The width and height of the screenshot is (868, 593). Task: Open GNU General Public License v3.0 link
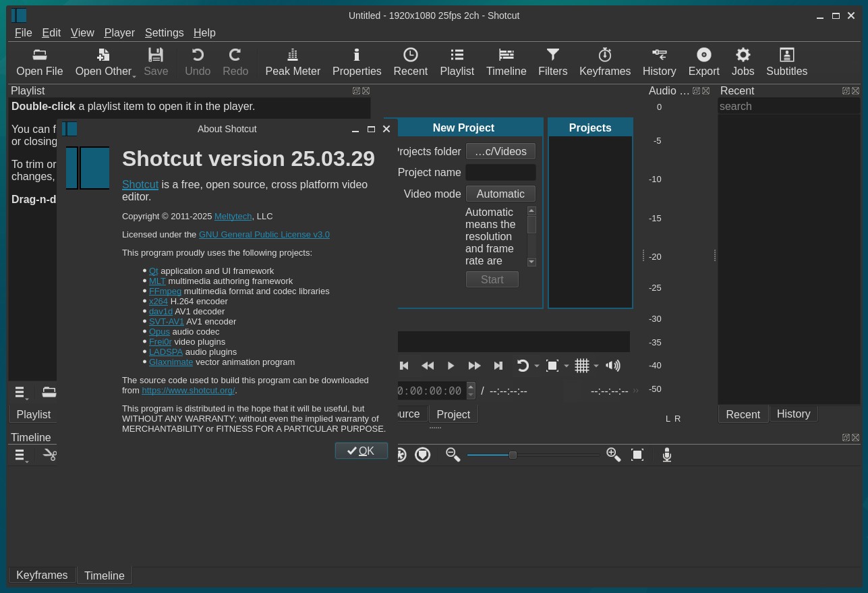(x=264, y=234)
